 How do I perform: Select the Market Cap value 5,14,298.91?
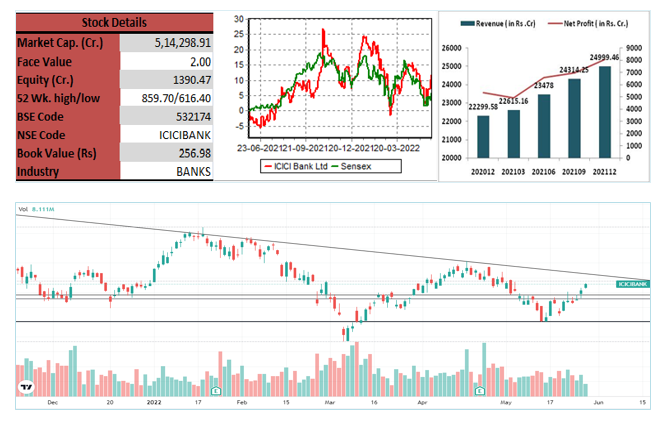tap(183, 43)
